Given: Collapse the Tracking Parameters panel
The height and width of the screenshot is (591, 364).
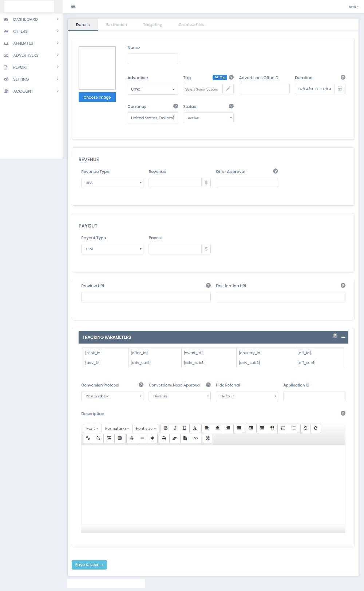Looking at the screenshot, I should 343,337.
